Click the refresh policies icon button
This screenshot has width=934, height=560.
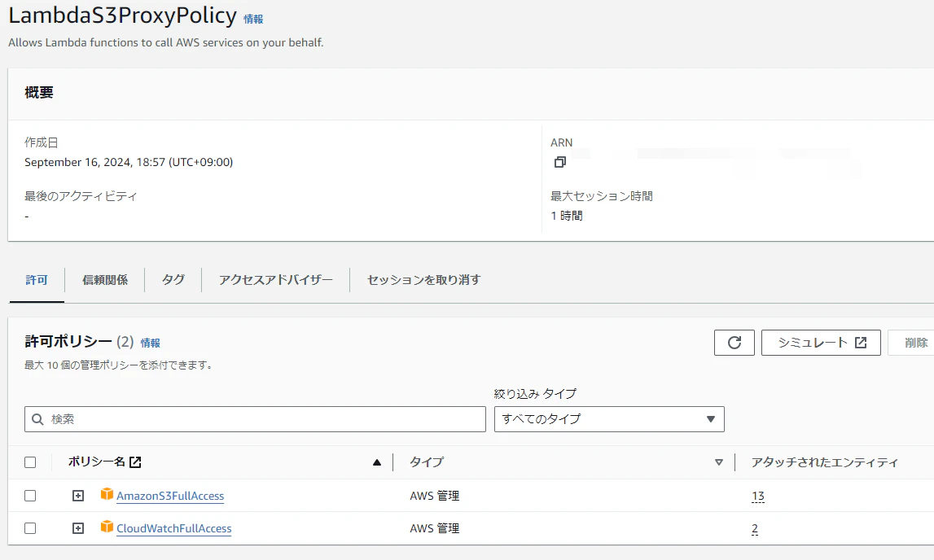coord(734,343)
